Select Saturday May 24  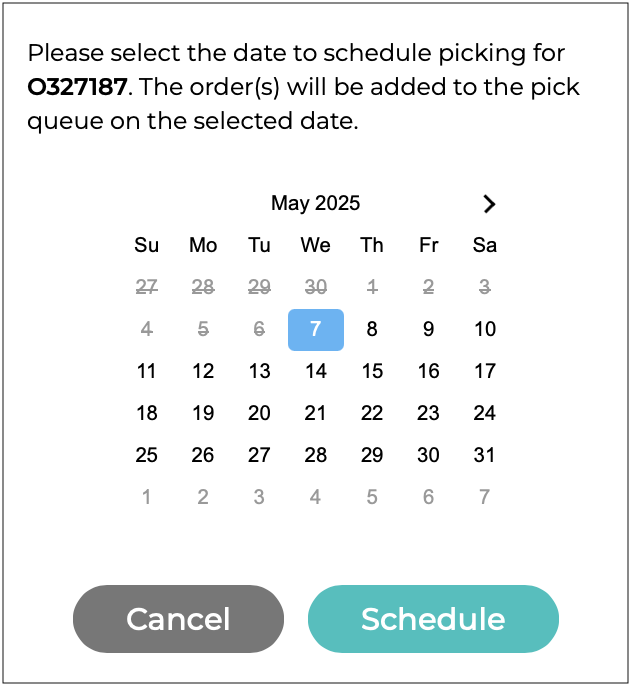click(x=485, y=413)
